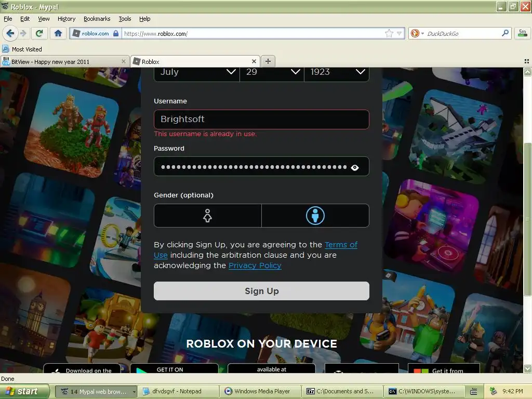
Task: Open the Privacy Policy link
Action: pos(255,265)
